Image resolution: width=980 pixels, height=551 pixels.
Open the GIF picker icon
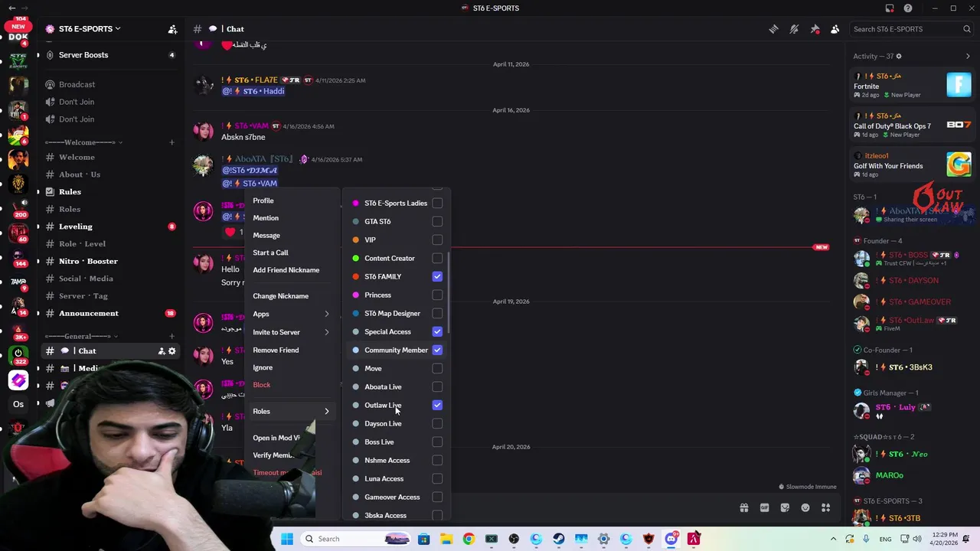coord(764,507)
